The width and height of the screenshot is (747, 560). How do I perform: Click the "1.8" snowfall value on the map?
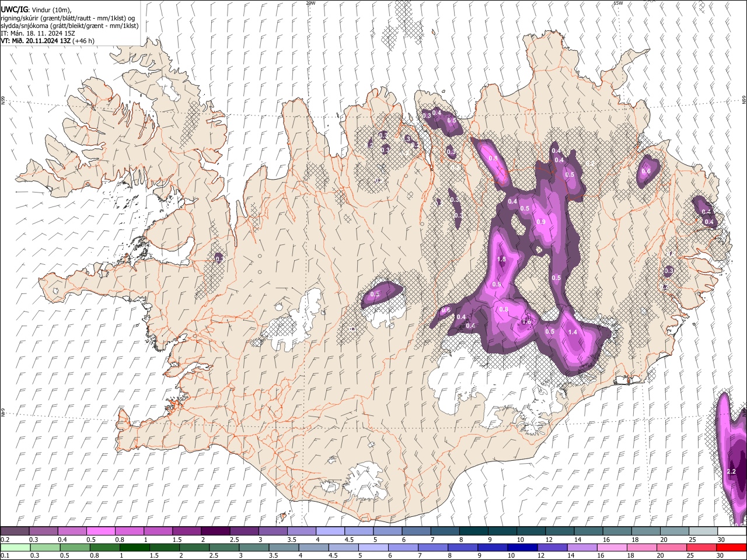point(501,260)
